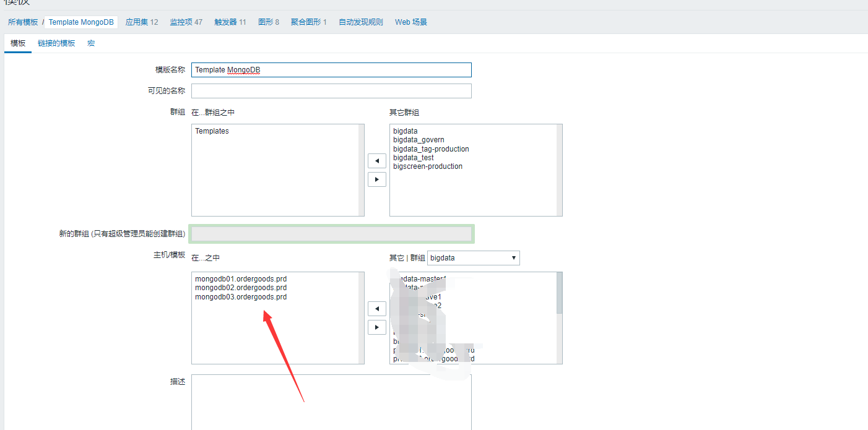
Task: Open 监控项 47 section
Action: (x=186, y=22)
